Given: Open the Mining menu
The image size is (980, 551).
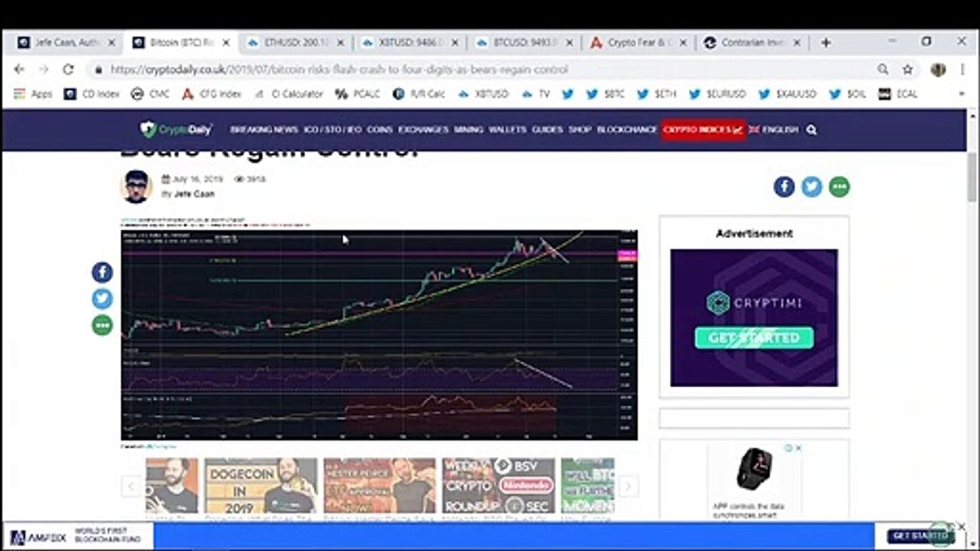Looking at the screenshot, I should (469, 130).
